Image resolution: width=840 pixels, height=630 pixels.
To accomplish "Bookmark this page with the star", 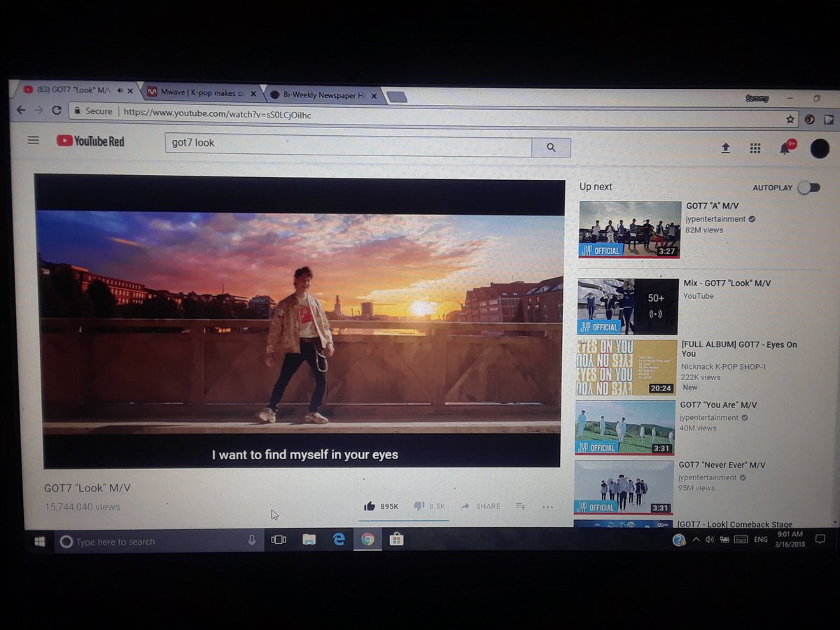I will pos(790,119).
